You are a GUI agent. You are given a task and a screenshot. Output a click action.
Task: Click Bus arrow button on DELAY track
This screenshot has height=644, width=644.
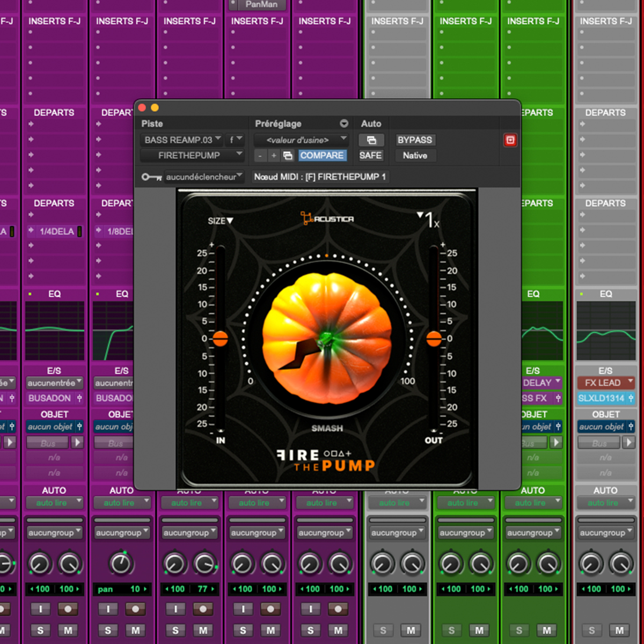pos(556,443)
